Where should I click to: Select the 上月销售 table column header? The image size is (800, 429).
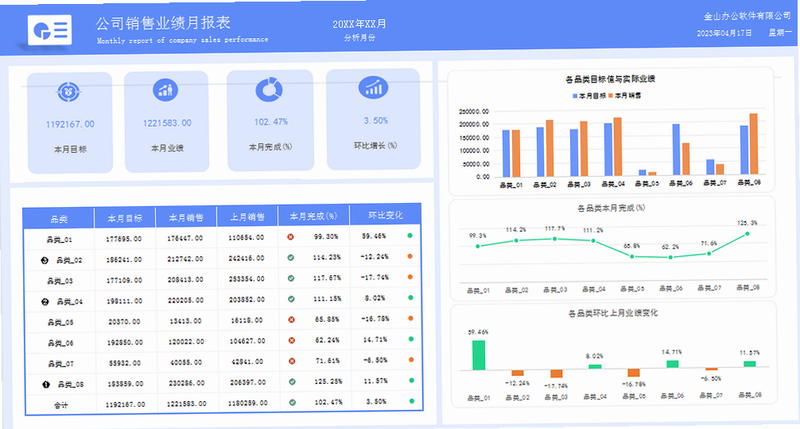(247, 217)
